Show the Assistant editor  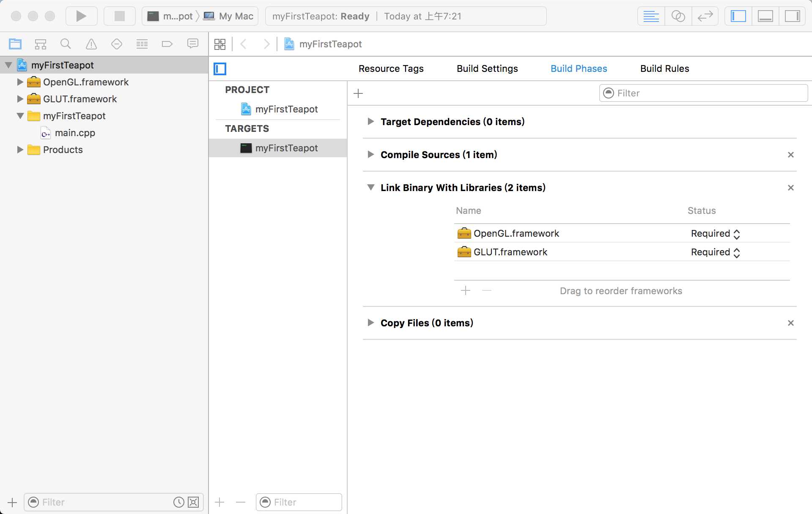pos(678,16)
